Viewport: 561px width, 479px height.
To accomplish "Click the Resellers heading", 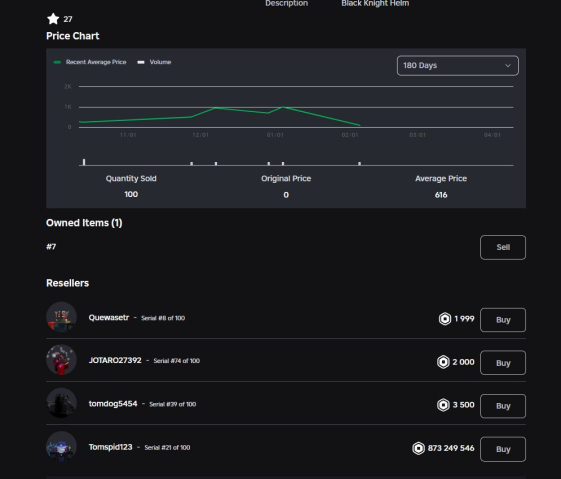I will [68, 283].
